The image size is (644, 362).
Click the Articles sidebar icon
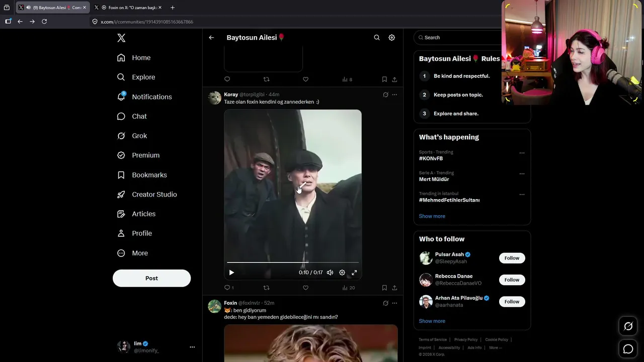[121, 214]
